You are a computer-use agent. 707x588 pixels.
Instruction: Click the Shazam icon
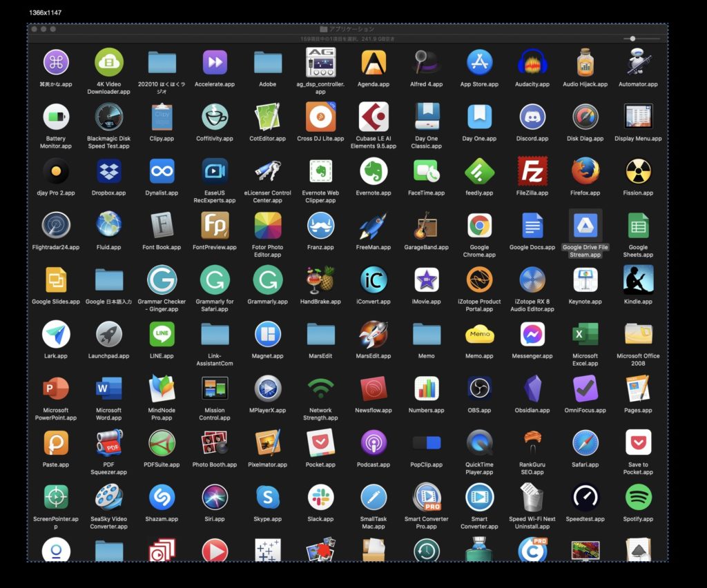(162, 498)
